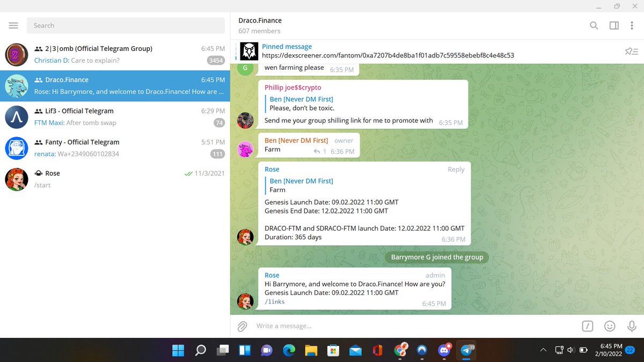Viewport: 644px width, 362px height.
Task: Open Ben's pink dragon avatar
Action: [245, 150]
